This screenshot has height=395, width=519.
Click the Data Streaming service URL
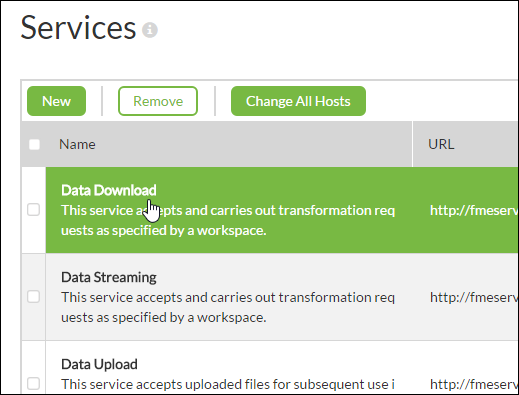pos(474,297)
